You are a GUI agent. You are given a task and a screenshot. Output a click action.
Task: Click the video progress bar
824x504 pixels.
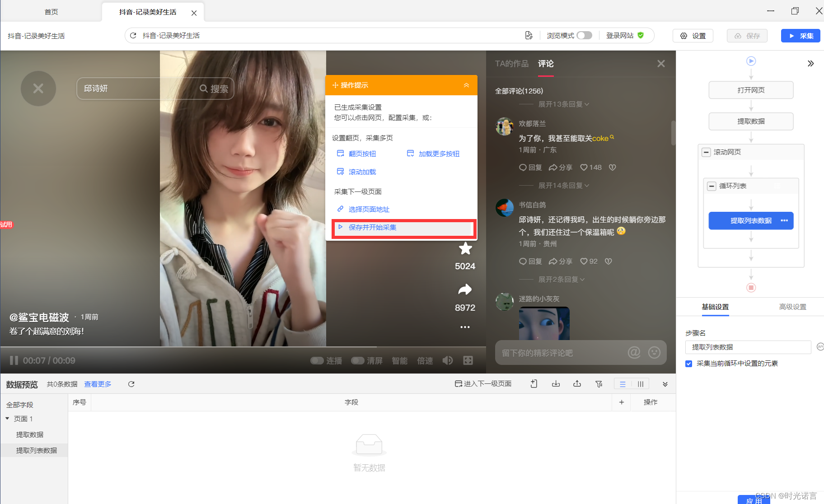tap(243, 347)
